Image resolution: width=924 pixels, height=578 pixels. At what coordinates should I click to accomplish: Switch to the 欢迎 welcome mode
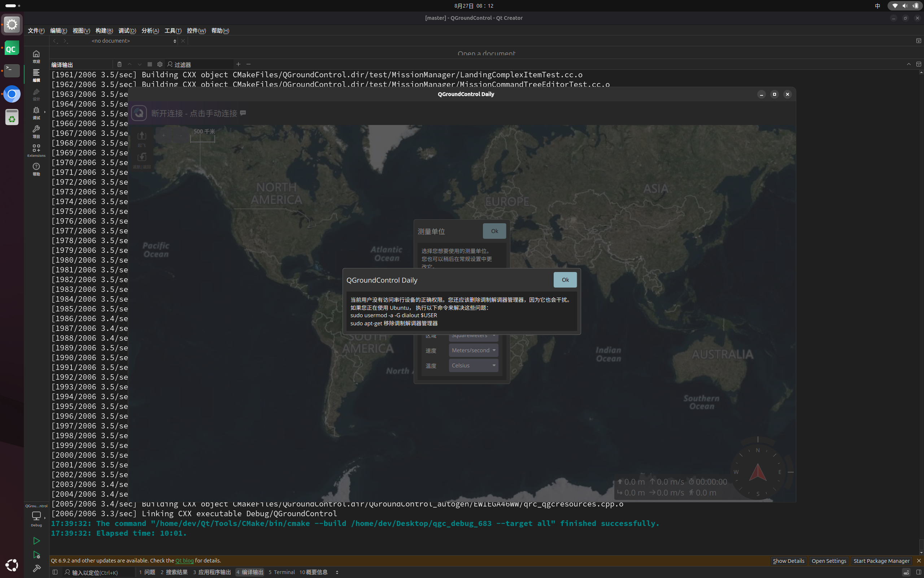pos(36,56)
